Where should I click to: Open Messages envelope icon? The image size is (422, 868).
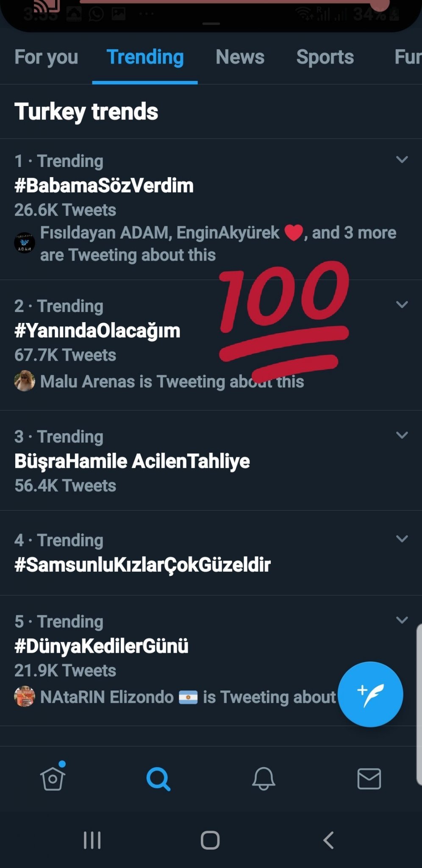369,779
